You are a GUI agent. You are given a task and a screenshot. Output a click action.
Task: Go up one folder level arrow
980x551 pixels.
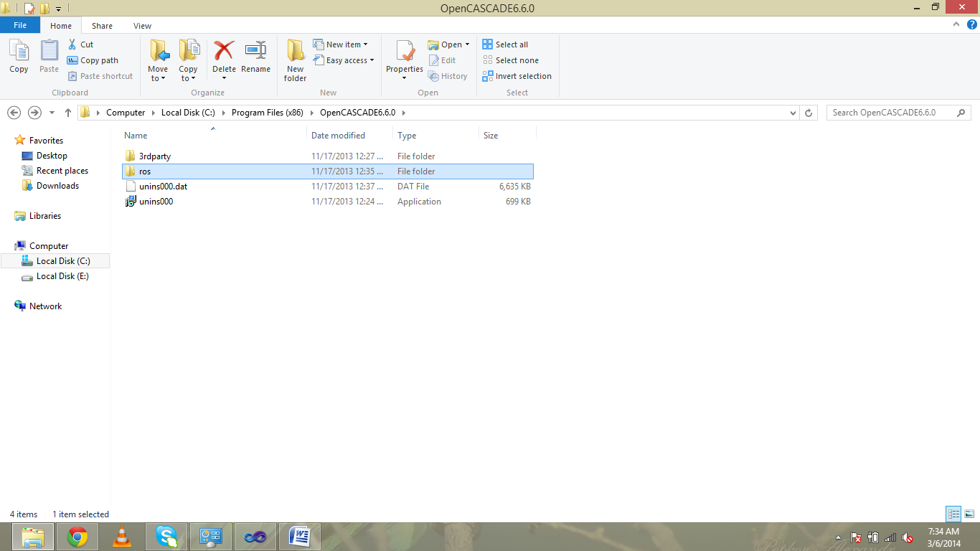pos(68,113)
